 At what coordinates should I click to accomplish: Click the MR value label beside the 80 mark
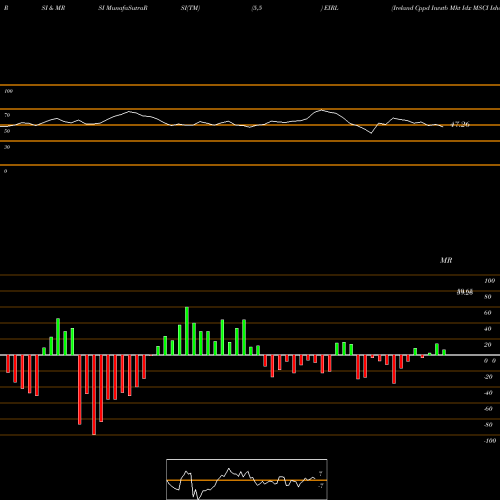coord(465,292)
